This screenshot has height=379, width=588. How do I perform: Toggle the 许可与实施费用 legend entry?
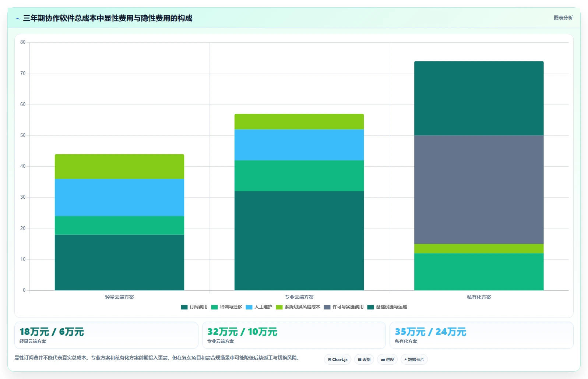tap(344, 307)
